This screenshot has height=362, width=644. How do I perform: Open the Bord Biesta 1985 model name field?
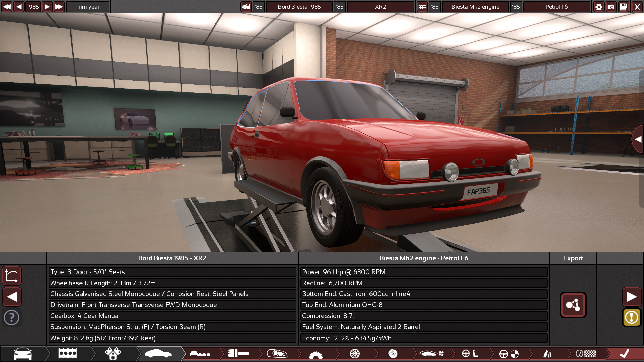point(300,7)
